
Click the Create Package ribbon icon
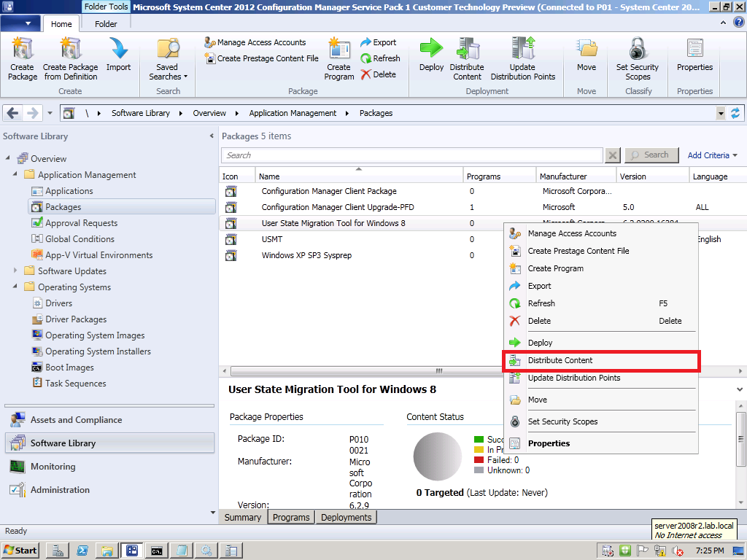(x=23, y=58)
